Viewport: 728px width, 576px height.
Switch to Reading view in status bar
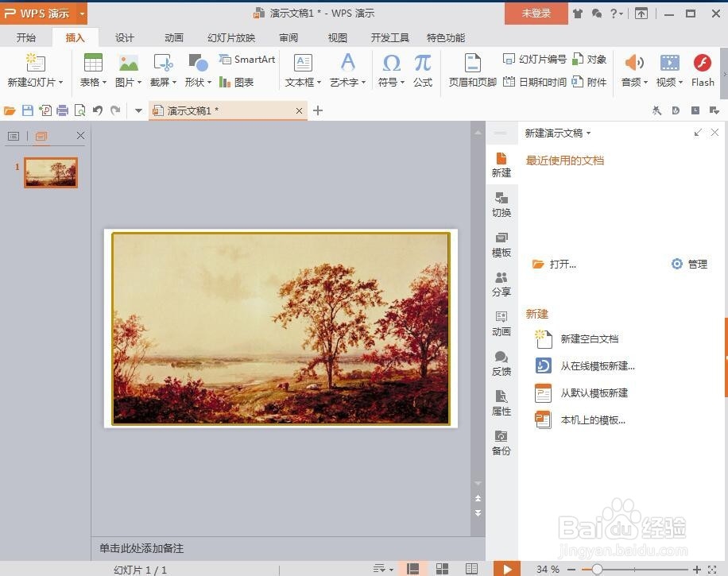(x=471, y=569)
